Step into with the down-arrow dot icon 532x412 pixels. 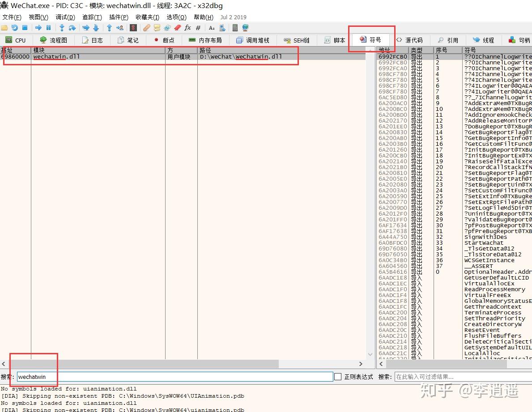62,28
